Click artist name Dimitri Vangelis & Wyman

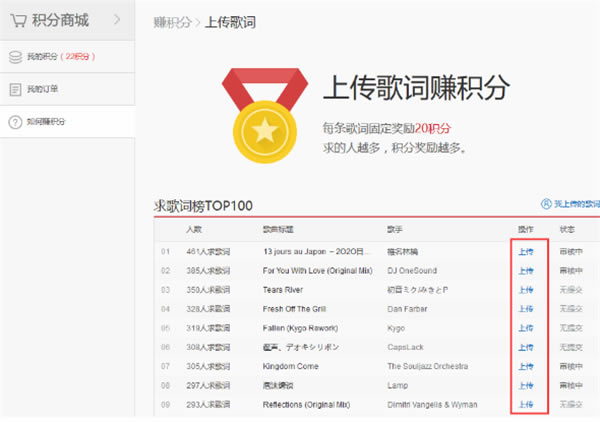pos(432,405)
